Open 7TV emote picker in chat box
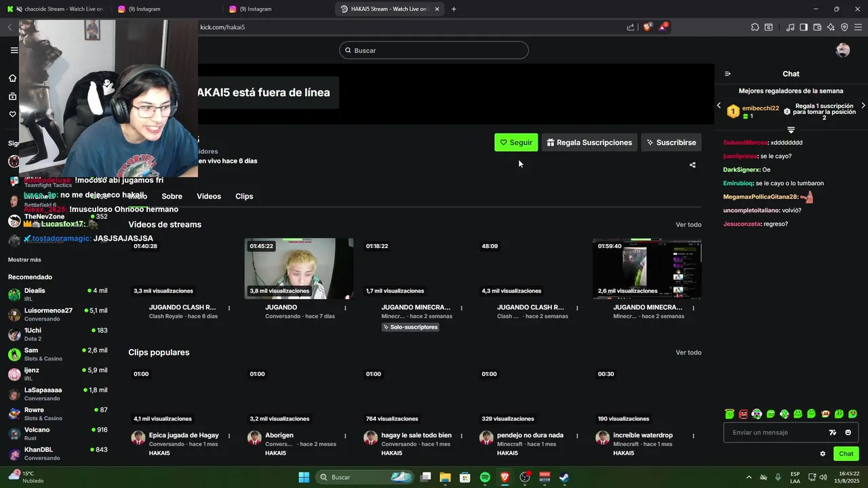This screenshot has height=488, width=868. click(x=833, y=432)
